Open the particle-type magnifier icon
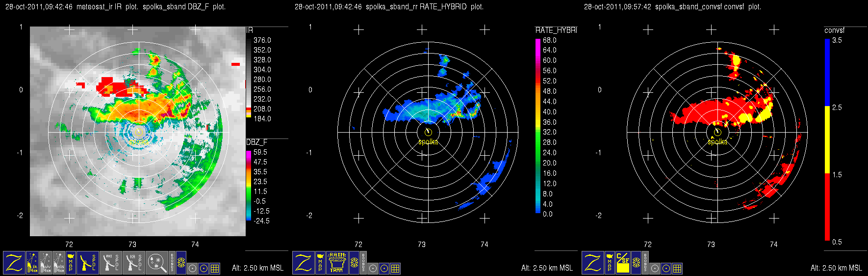The height and width of the screenshot is (276, 868). click(x=157, y=263)
